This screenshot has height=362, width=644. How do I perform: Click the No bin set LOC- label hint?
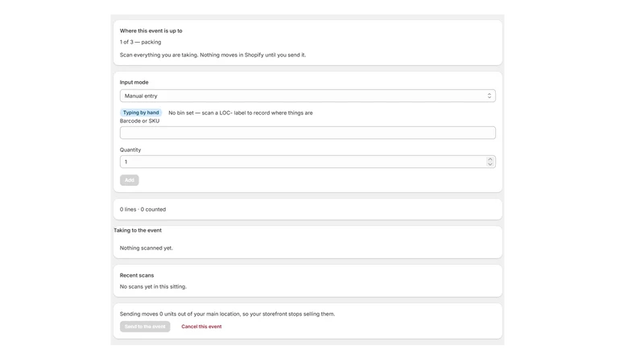[240, 113]
